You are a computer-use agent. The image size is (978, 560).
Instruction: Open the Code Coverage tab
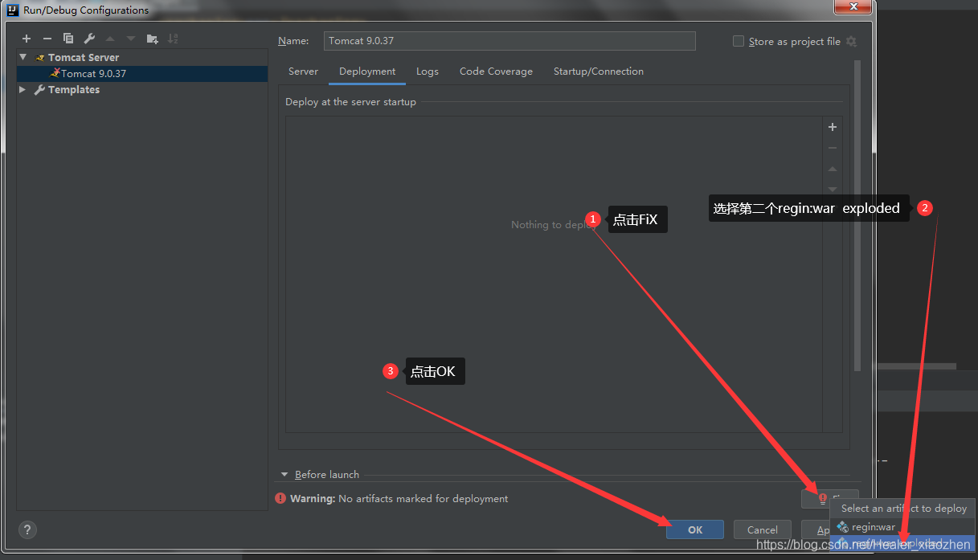click(496, 72)
